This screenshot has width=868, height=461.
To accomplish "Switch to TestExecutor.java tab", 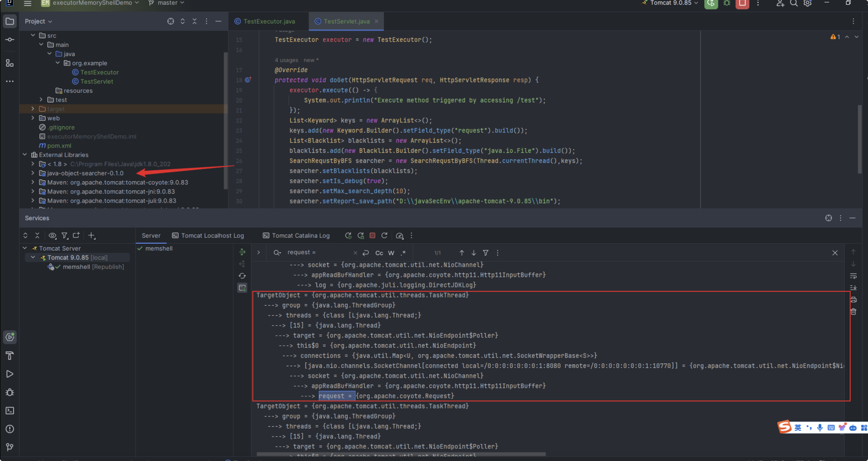I will [265, 21].
